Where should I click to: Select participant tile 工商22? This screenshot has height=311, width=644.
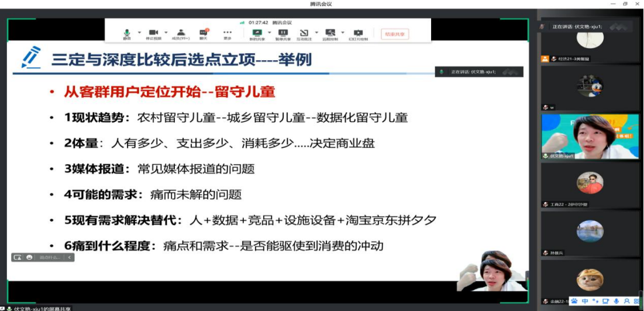click(590, 185)
